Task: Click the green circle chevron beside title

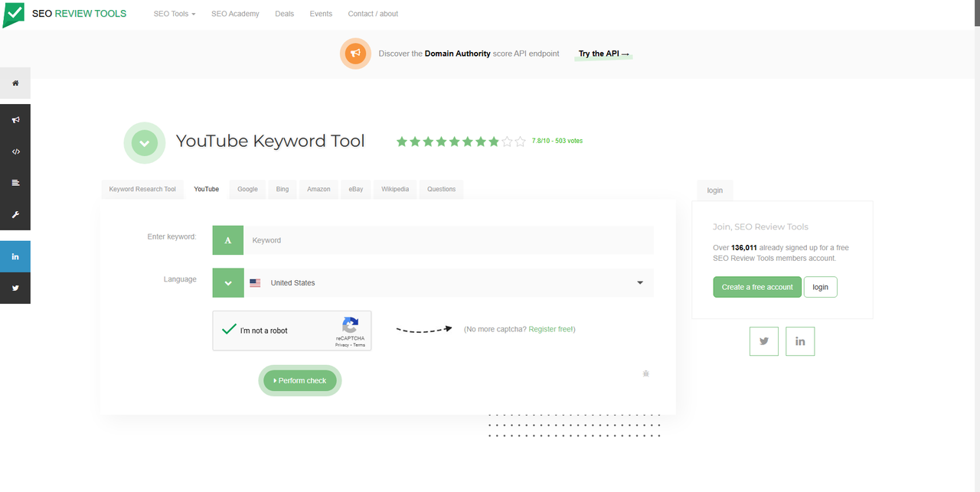Action: [x=145, y=142]
